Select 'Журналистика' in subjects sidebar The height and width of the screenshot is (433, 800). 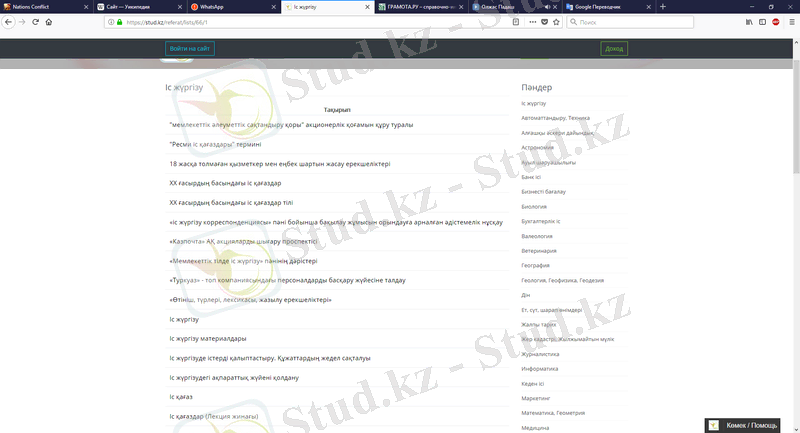pos(541,354)
